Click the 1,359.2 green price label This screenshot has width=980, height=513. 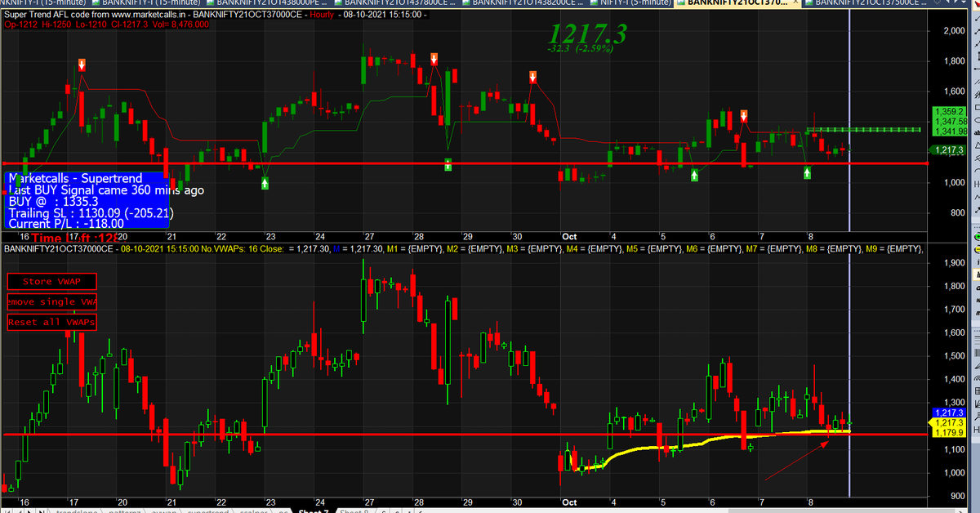click(948, 111)
